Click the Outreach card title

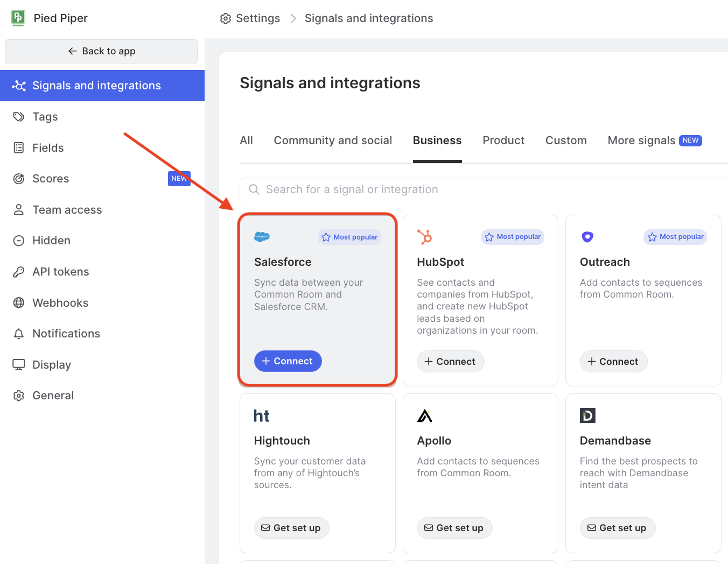point(605,262)
